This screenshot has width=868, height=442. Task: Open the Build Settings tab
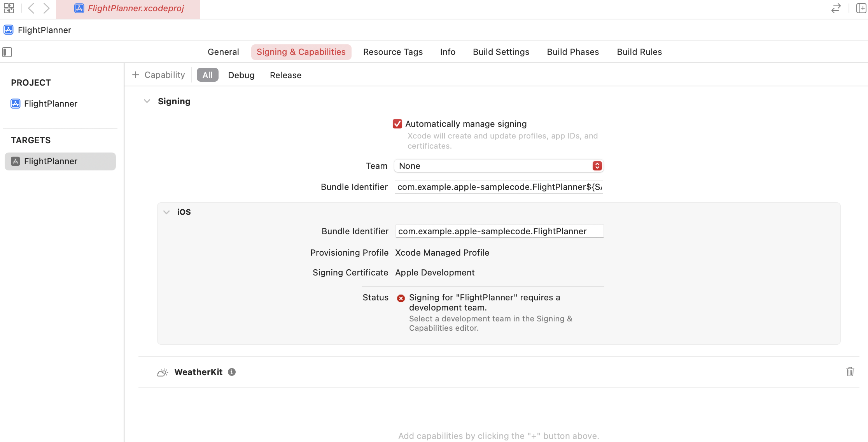(x=501, y=52)
